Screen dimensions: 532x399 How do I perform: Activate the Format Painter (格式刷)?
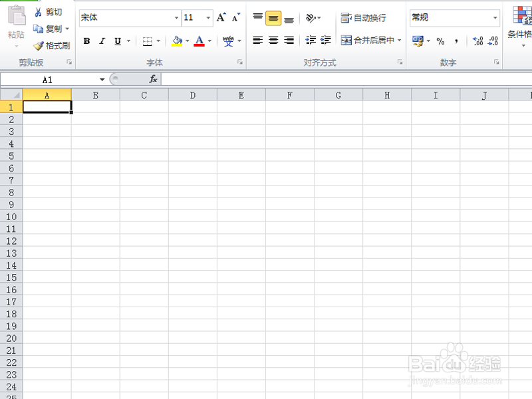52,45
